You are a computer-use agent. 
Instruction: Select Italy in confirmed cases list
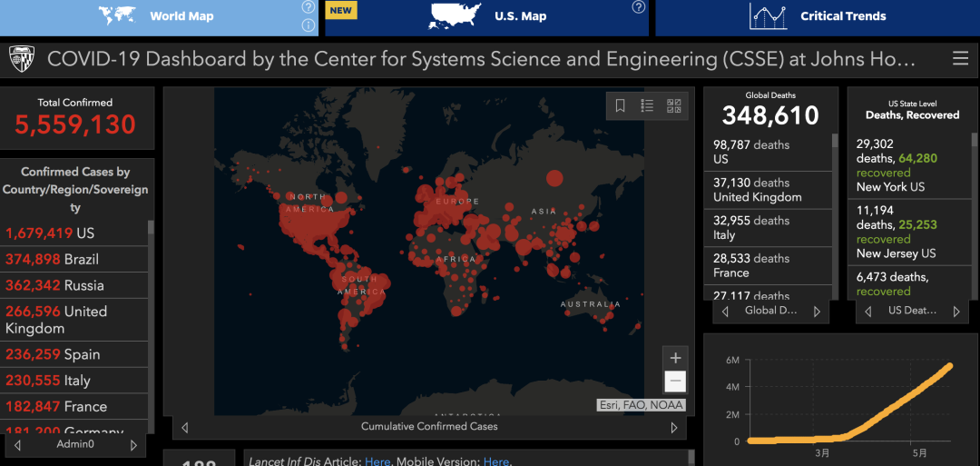pyautogui.click(x=73, y=381)
